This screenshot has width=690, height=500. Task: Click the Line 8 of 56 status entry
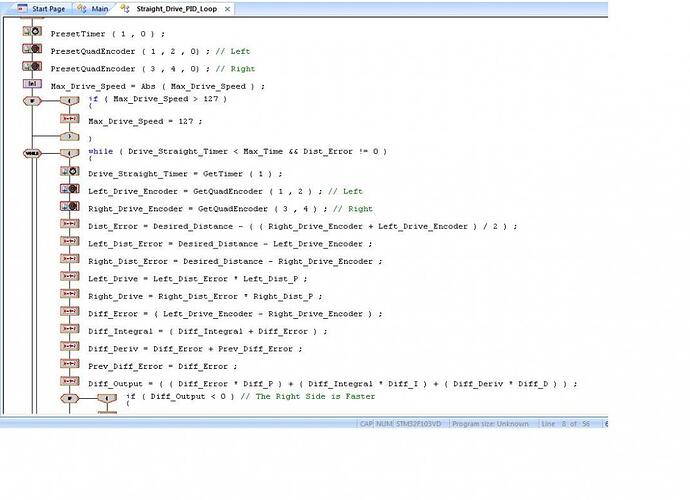pyautogui.click(x=565, y=424)
